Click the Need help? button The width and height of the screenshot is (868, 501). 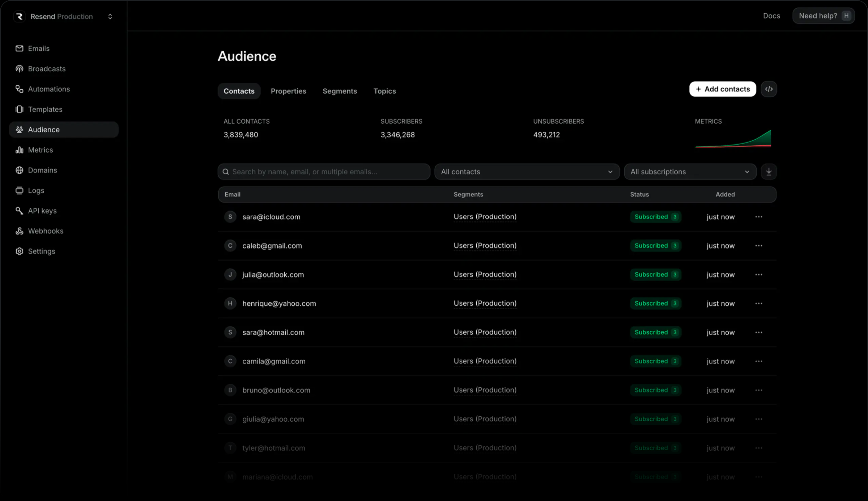(824, 16)
